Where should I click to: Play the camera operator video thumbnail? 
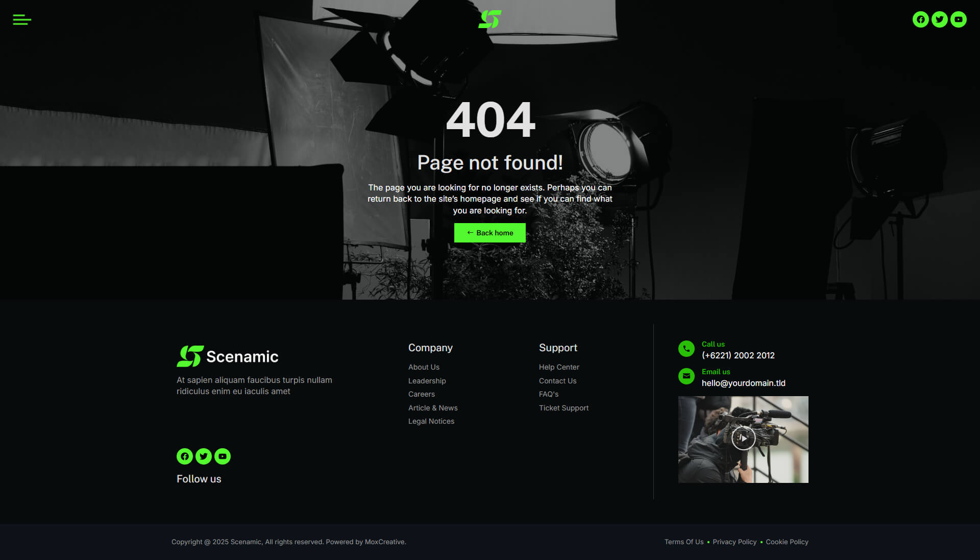point(743,439)
